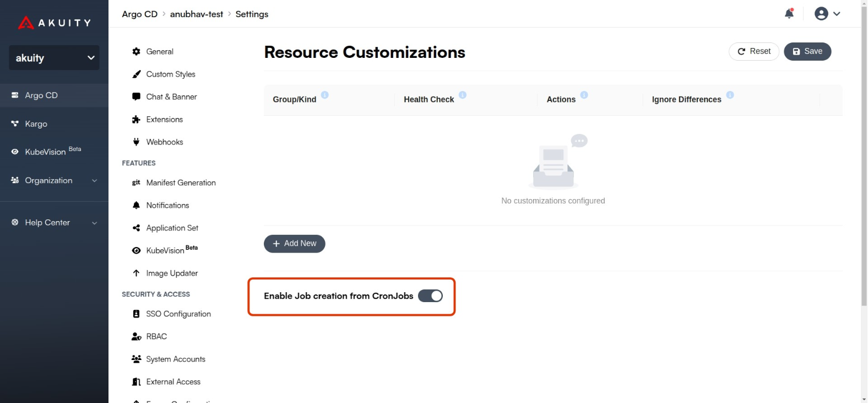Click the System Accounts users icon

click(x=137, y=359)
